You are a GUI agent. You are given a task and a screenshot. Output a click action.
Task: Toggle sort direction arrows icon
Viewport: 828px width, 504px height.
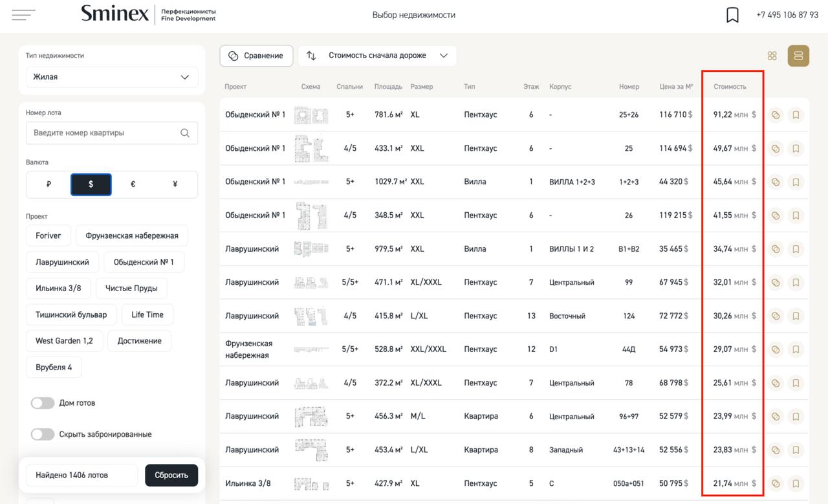coord(311,56)
